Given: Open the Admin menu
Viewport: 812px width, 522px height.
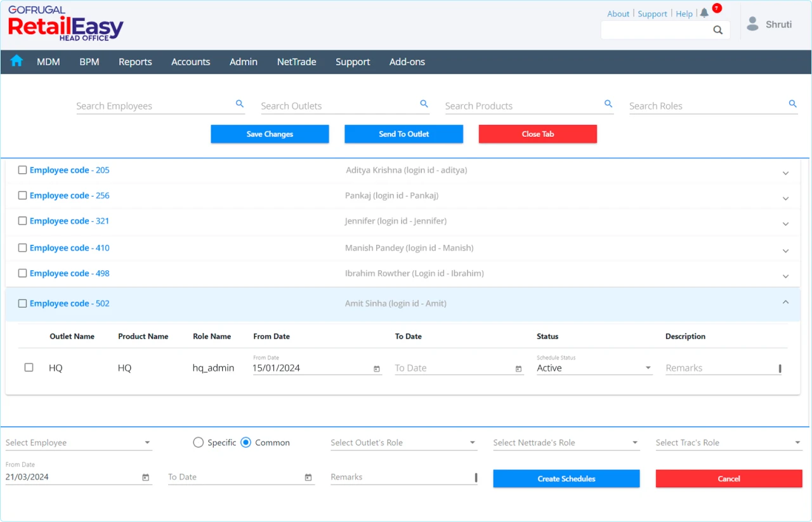Looking at the screenshot, I should (x=243, y=62).
